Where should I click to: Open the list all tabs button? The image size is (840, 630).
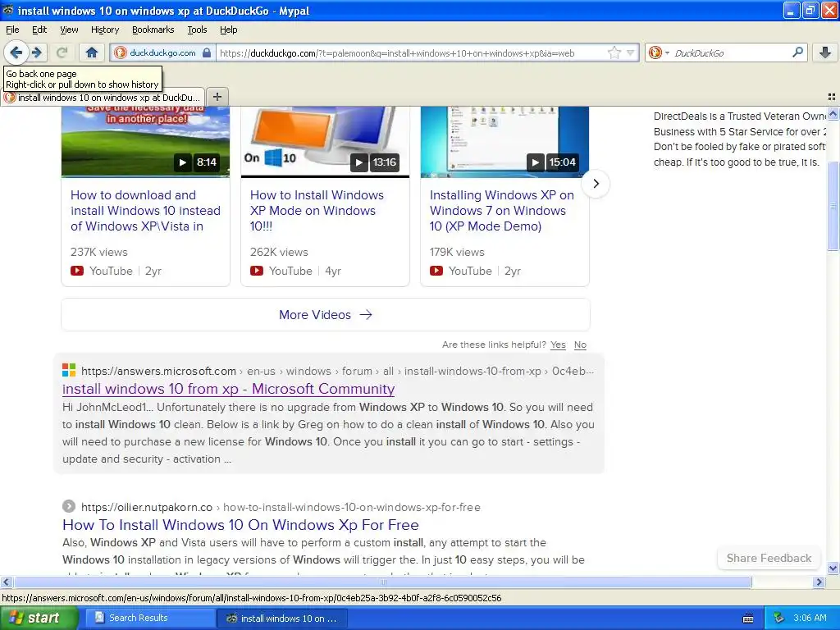[832, 97]
